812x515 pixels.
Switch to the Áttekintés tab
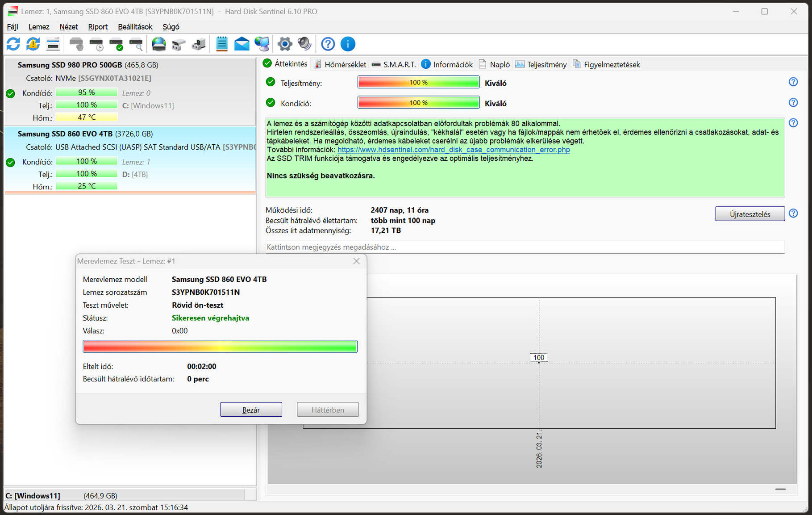(x=285, y=64)
